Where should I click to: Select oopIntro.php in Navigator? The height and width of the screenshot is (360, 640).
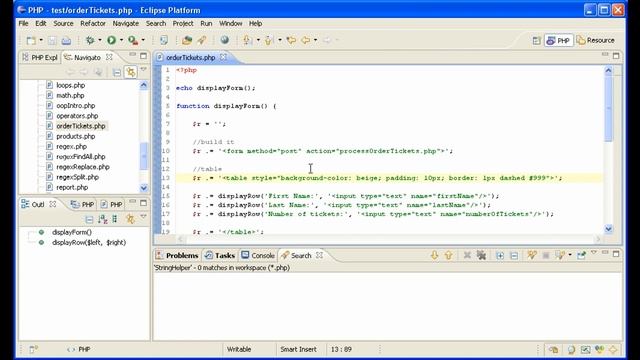[x=76, y=106]
